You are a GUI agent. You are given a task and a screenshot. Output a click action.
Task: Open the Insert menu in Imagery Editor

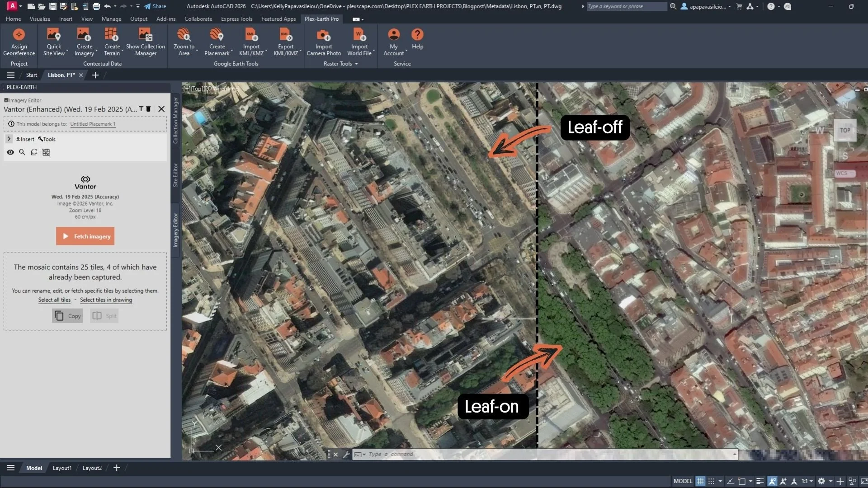[25, 139]
